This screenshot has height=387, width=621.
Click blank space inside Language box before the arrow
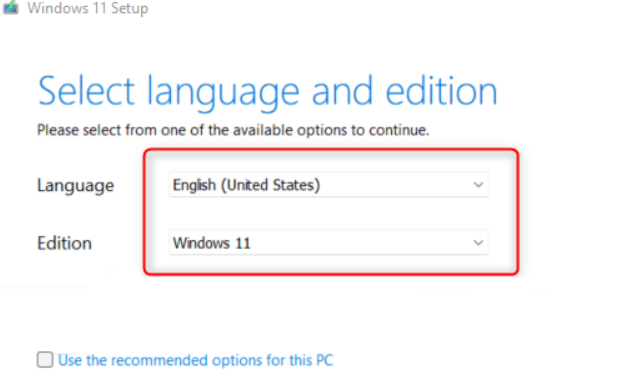[396, 185]
